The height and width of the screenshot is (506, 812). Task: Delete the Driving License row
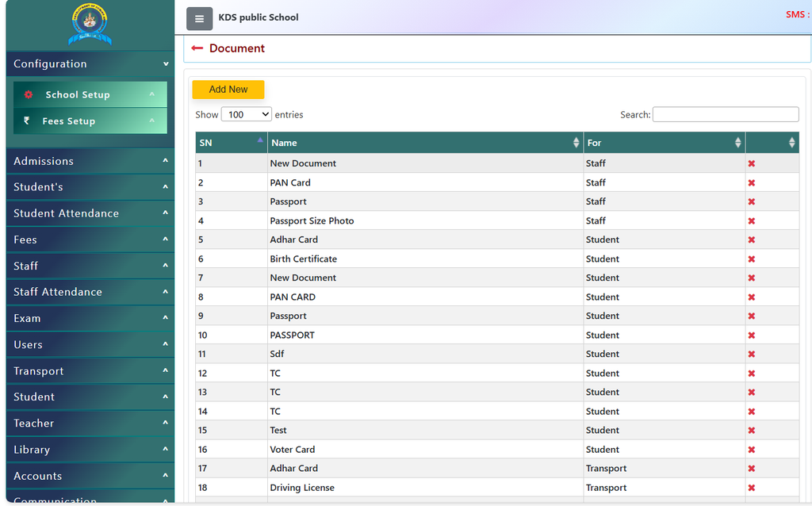pos(752,488)
